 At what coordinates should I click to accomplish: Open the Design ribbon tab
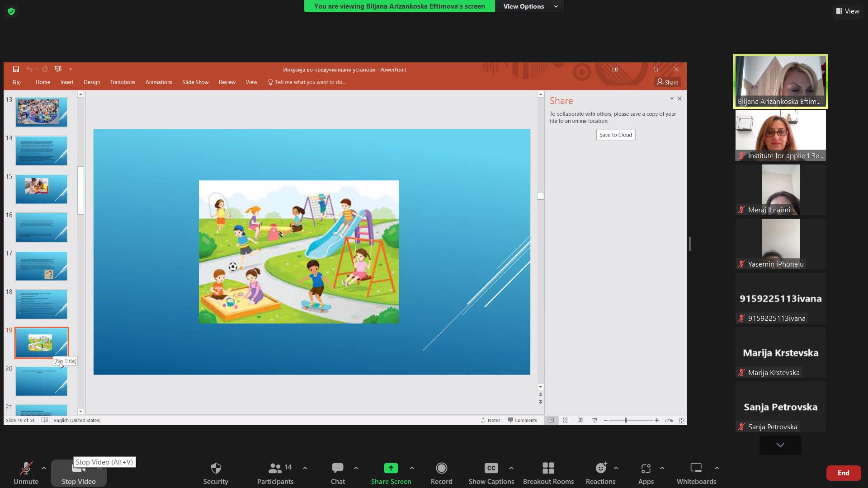click(92, 82)
